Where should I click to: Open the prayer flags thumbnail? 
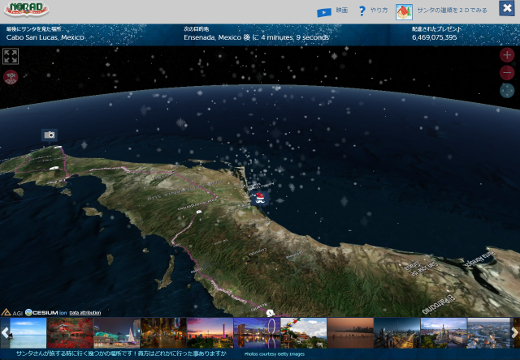[304, 333]
